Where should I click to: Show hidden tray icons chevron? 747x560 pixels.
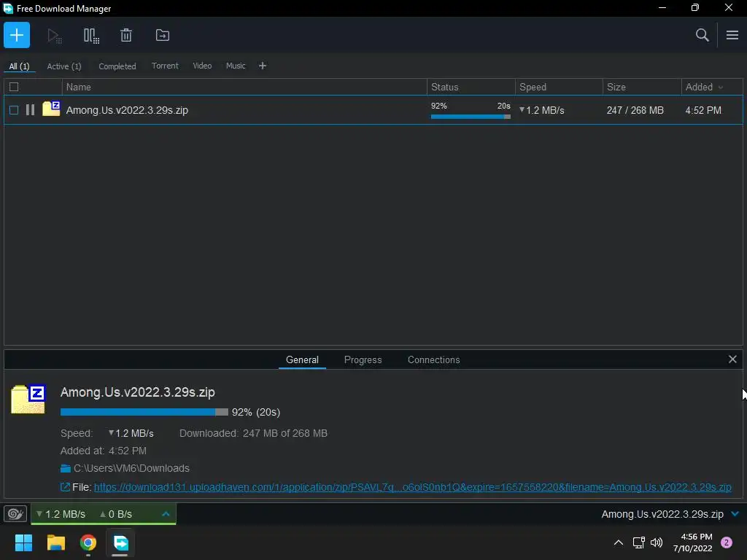(619, 542)
